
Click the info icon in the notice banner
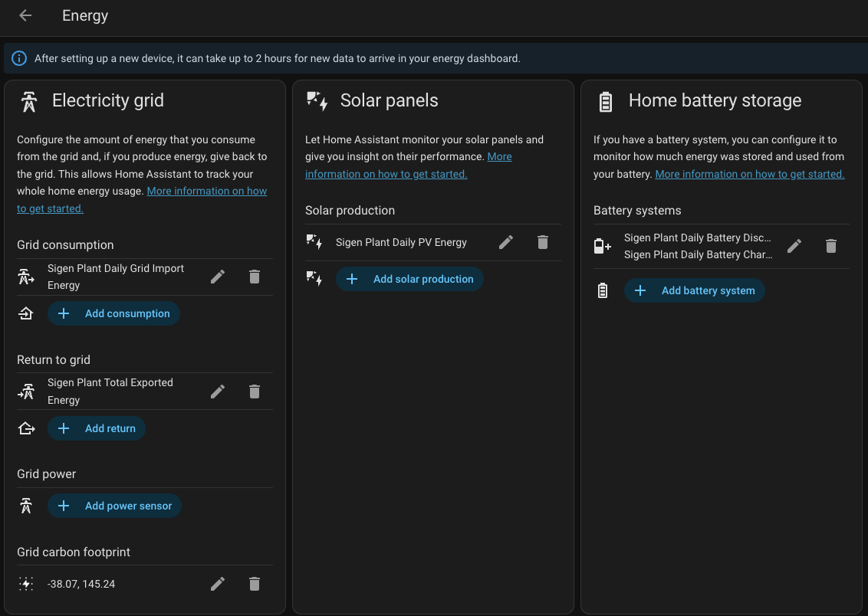pyautogui.click(x=18, y=57)
